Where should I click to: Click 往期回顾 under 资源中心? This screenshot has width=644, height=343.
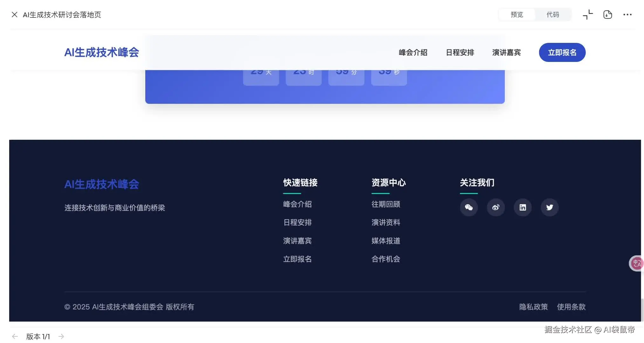pos(386,204)
